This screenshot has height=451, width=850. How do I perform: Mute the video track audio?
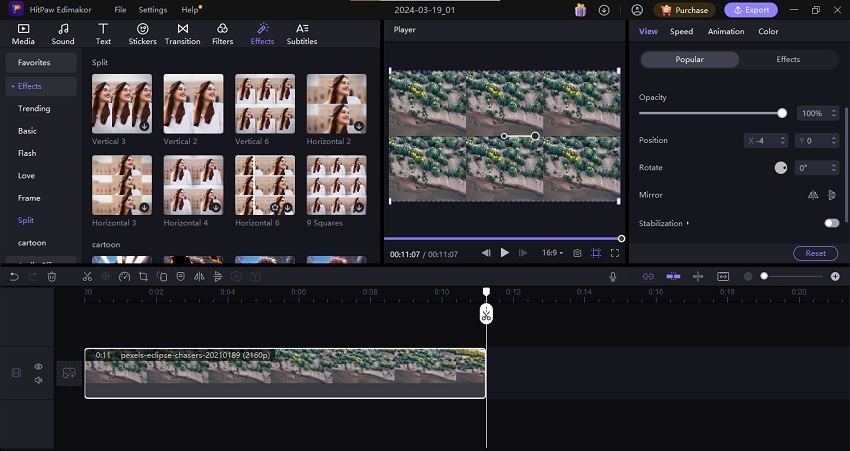[38, 380]
